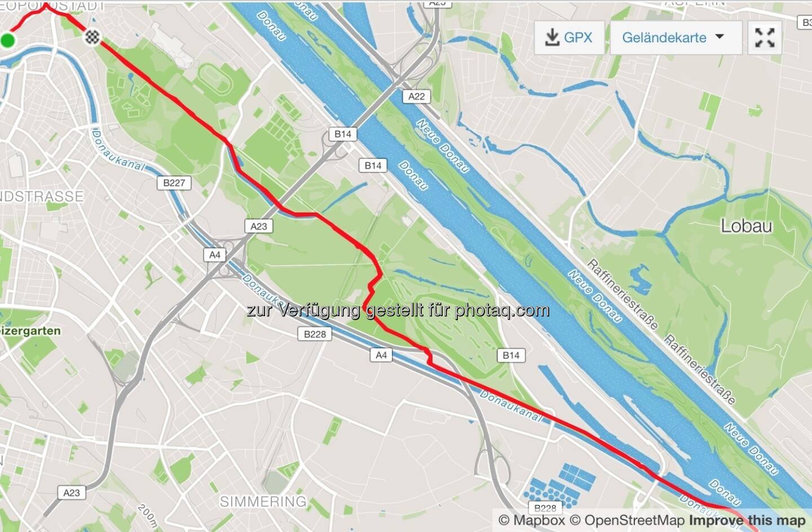Click the A23 highway shield near Prater

click(x=259, y=226)
